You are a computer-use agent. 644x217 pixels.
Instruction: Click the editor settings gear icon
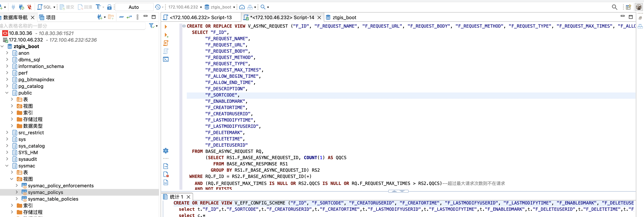pos(165,150)
